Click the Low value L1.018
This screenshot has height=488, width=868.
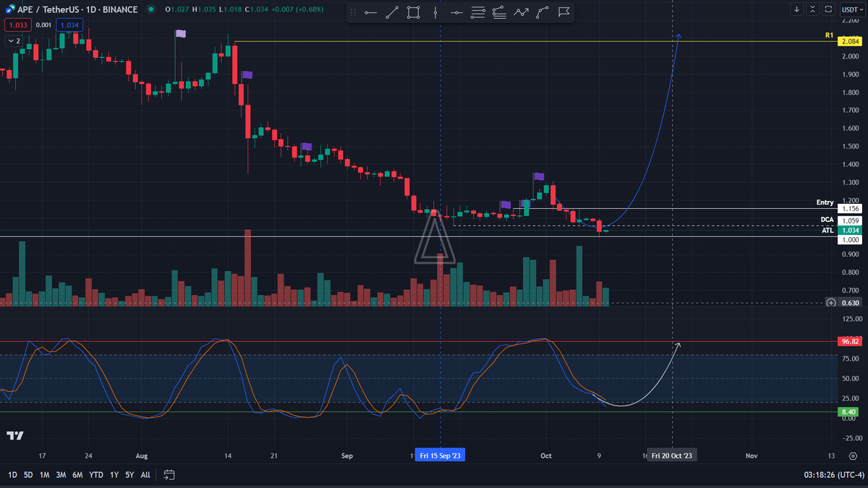click(x=231, y=9)
